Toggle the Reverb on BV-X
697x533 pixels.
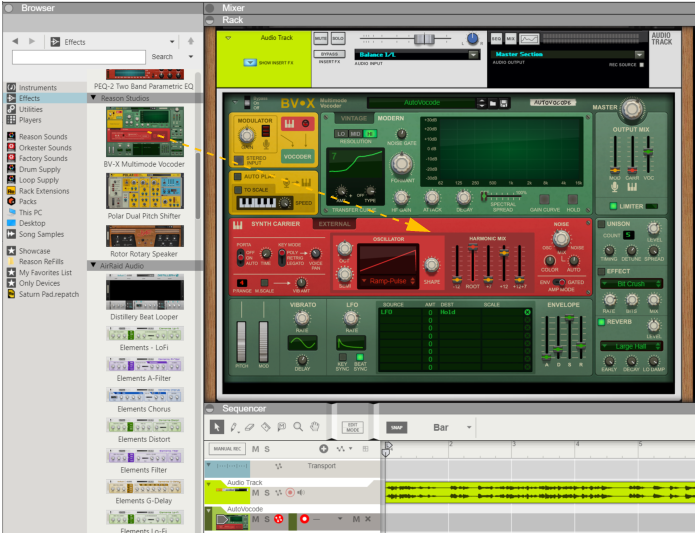point(601,322)
